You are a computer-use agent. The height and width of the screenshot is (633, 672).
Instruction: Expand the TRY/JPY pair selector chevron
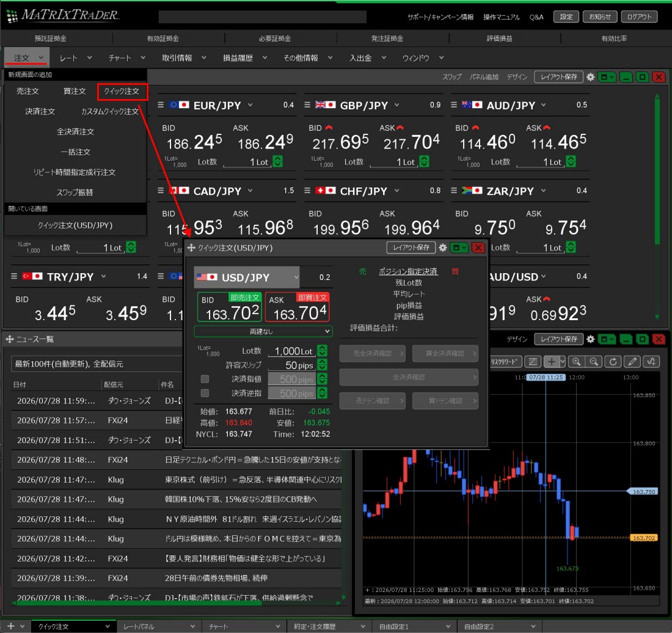103,276
